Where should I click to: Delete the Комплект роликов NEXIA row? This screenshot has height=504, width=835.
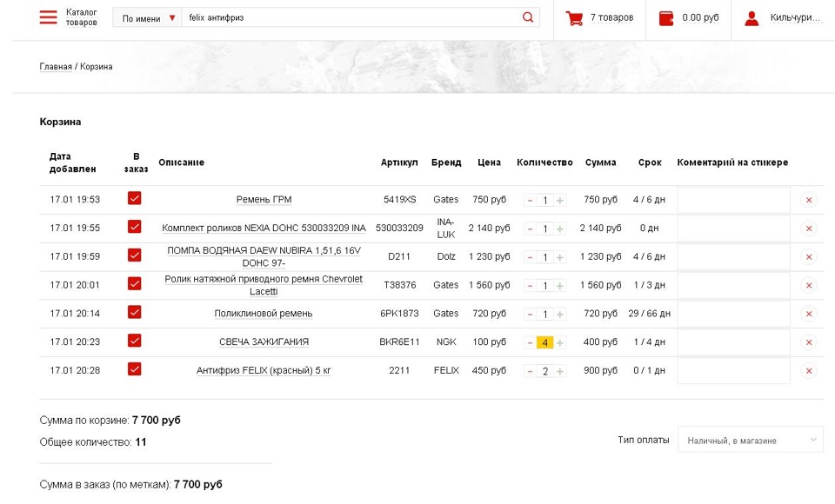click(808, 229)
